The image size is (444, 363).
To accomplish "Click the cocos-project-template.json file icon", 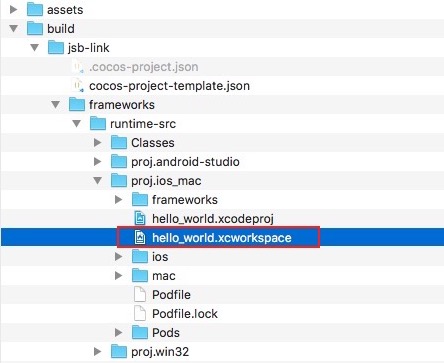I will [x=78, y=85].
